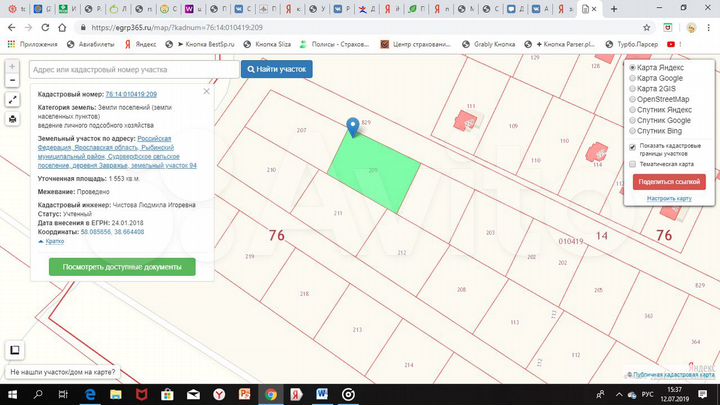Choose OpenStreetMap radio option
This screenshot has width=720, height=405.
[633, 99]
